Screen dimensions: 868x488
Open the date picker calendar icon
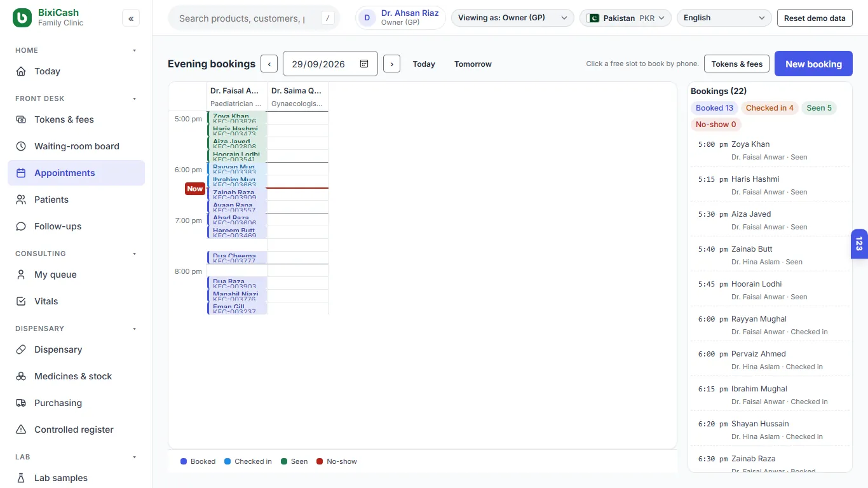pos(364,64)
